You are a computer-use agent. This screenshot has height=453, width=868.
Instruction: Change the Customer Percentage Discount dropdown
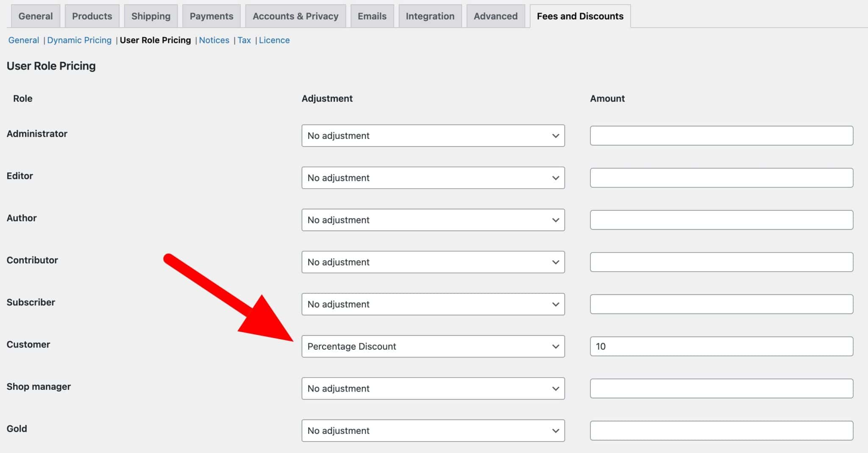(433, 346)
